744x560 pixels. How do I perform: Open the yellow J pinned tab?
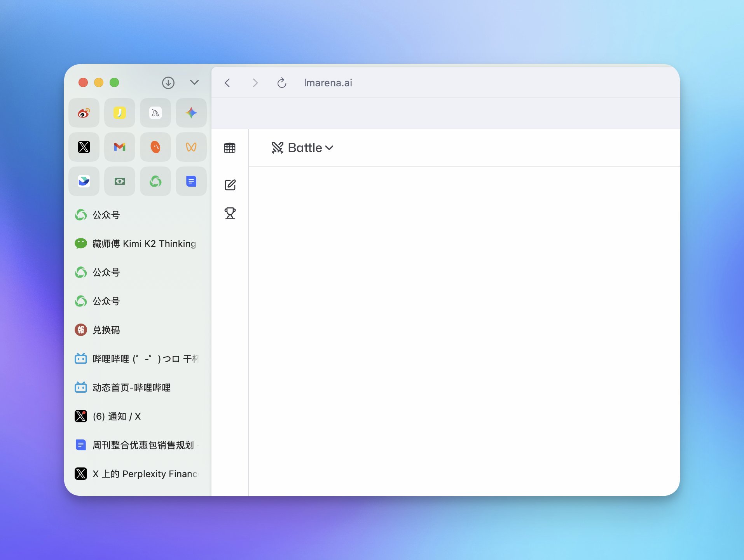coord(120,113)
